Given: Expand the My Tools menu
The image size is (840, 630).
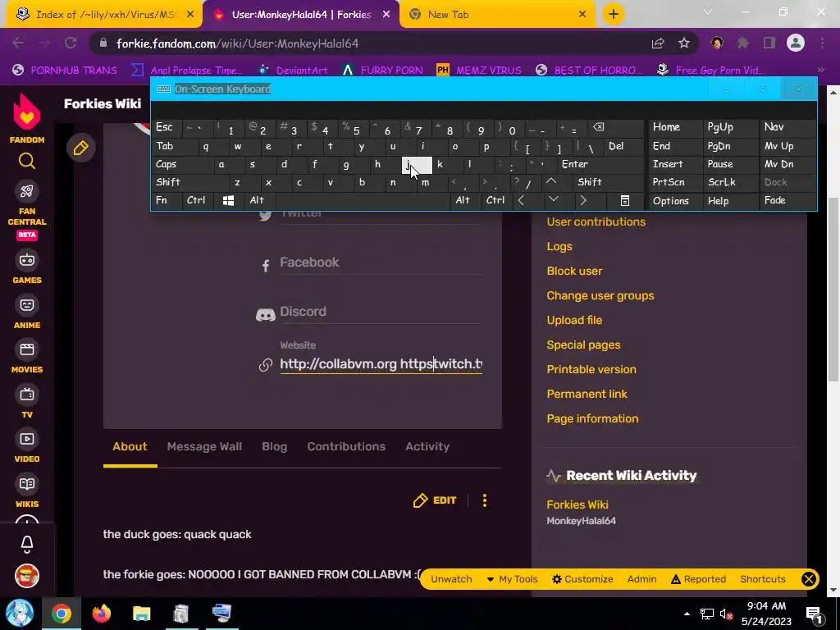Looking at the screenshot, I should pyautogui.click(x=512, y=579).
